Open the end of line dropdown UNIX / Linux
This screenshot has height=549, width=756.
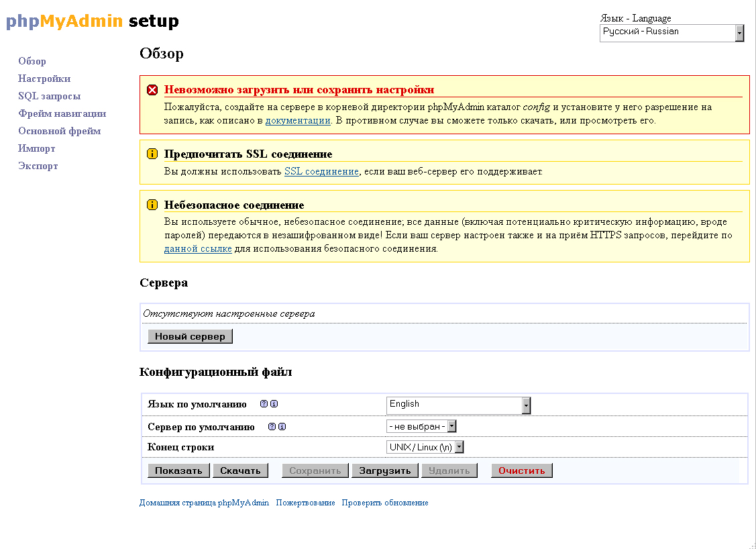tap(425, 447)
